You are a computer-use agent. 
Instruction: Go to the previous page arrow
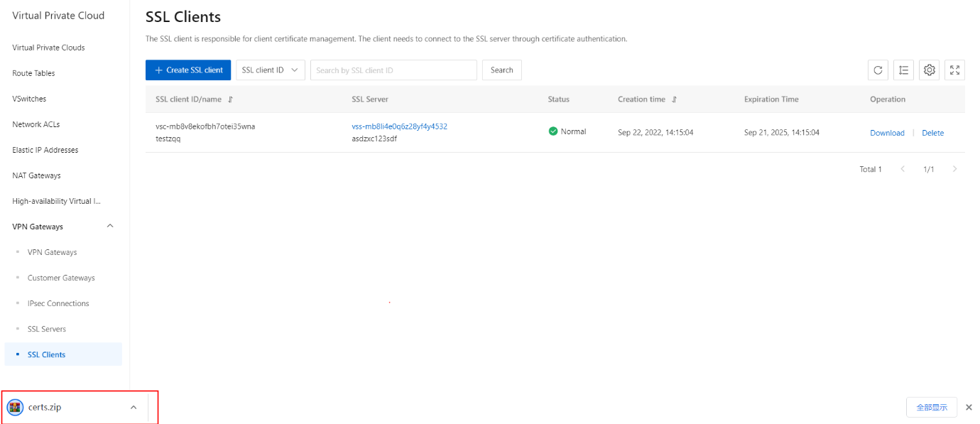coord(903,169)
